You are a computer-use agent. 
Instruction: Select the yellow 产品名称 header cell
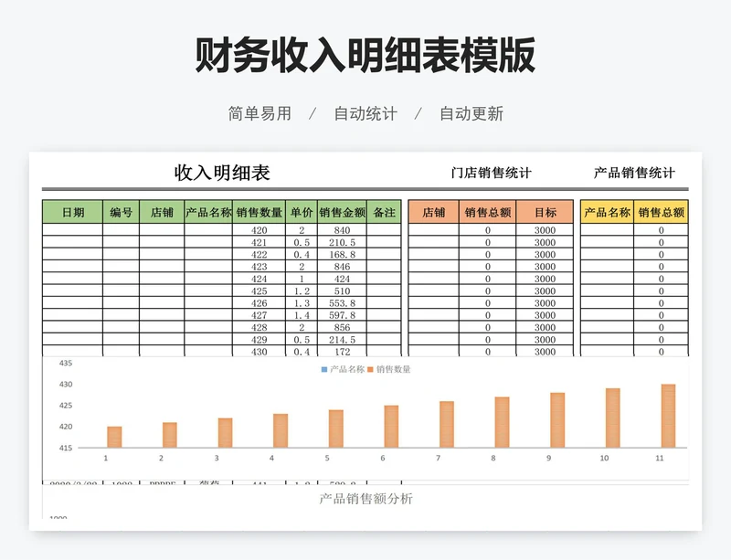pos(607,212)
